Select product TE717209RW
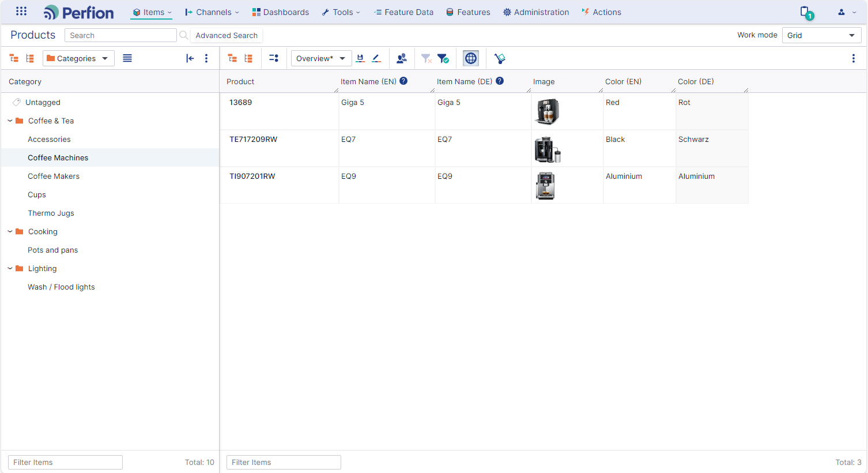 [253, 139]
